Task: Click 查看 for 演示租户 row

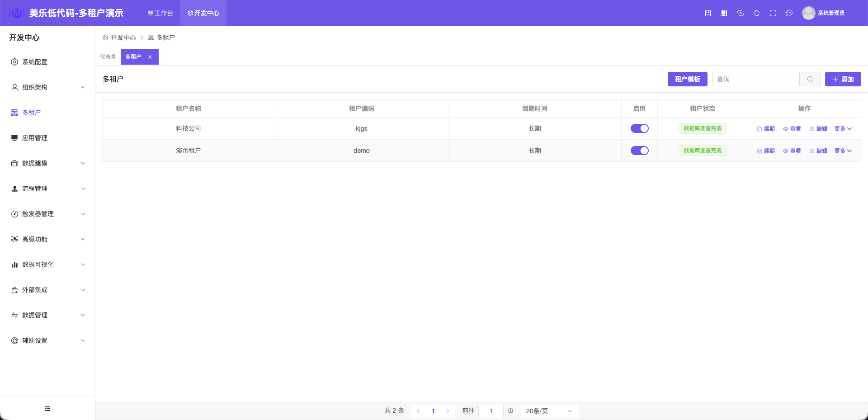Action: coord(792,151)
